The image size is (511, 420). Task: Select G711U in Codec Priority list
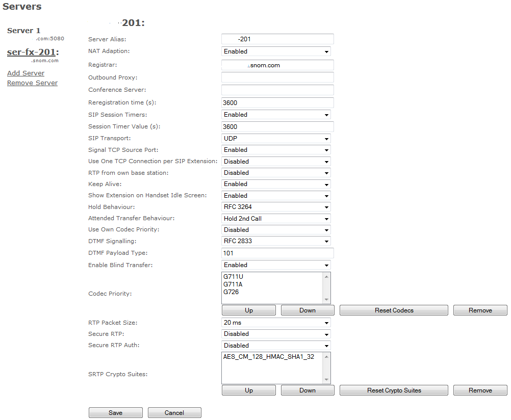coord(234,277)
